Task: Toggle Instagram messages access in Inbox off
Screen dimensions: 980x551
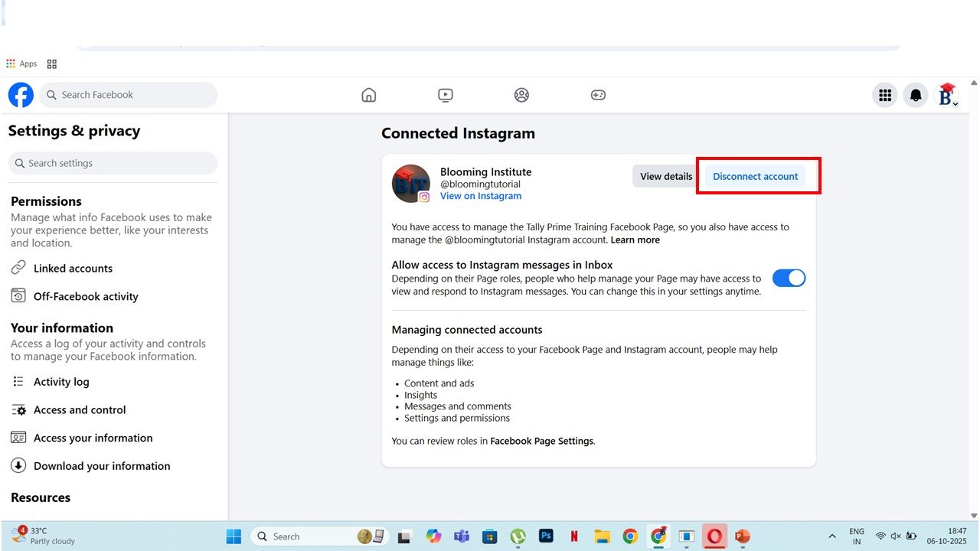Action: coord(789,278)
